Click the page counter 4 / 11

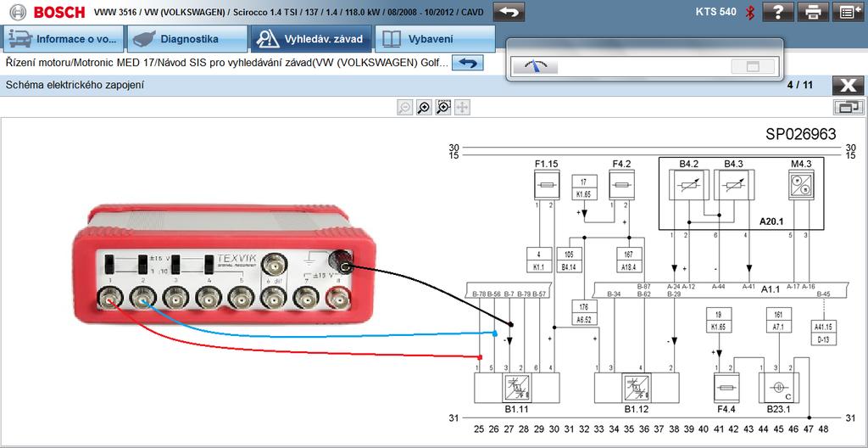[800, 86]
